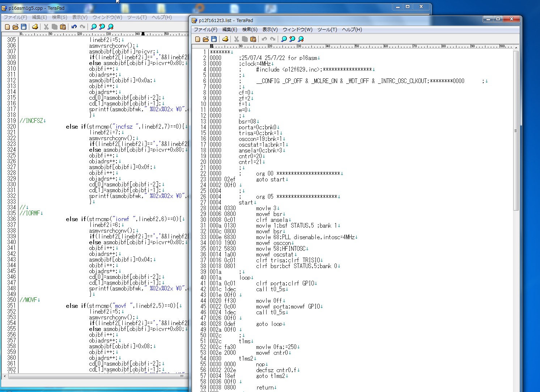
Task: Click scroll-up arrow in p12f1612t3.list window
Action: [x=516, y=47]
